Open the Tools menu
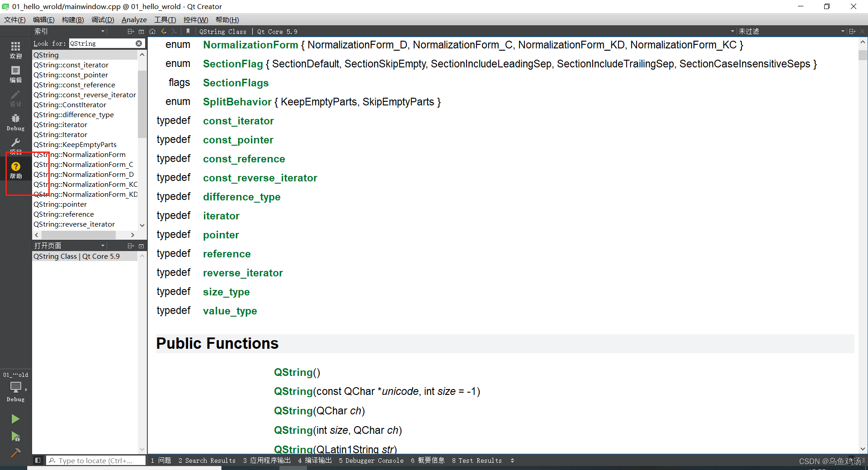This screenshot has height=470, width=868. [x=165, y=19]
